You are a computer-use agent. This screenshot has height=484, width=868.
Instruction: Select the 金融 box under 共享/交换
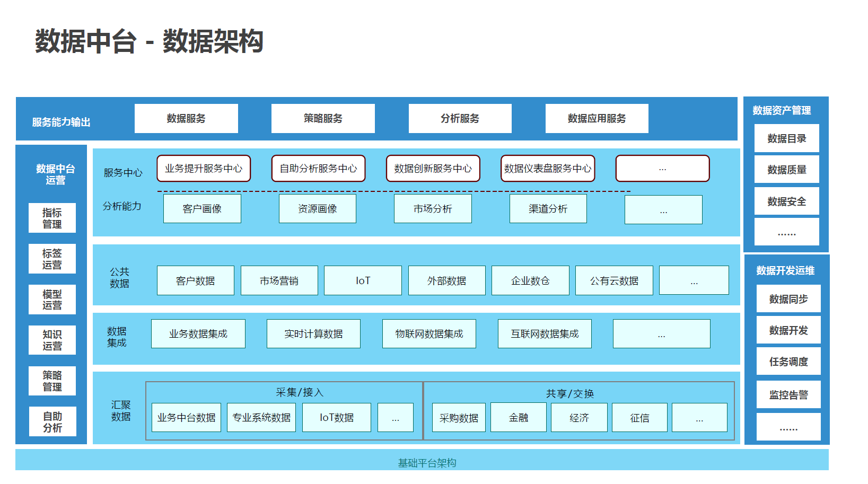518,418
